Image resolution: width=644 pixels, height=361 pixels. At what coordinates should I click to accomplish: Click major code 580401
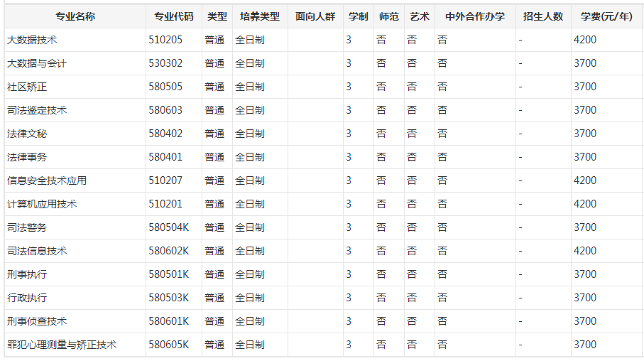pyautogui.click(x=165, y=157)
